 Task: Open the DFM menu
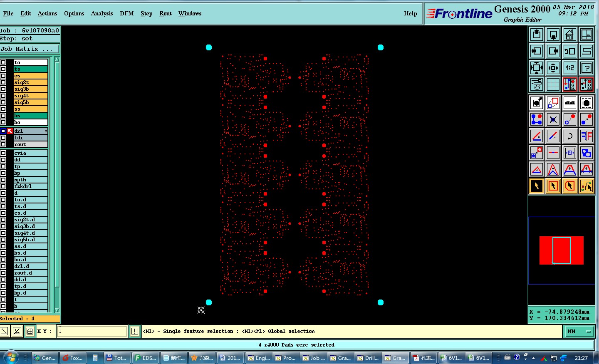127,13
